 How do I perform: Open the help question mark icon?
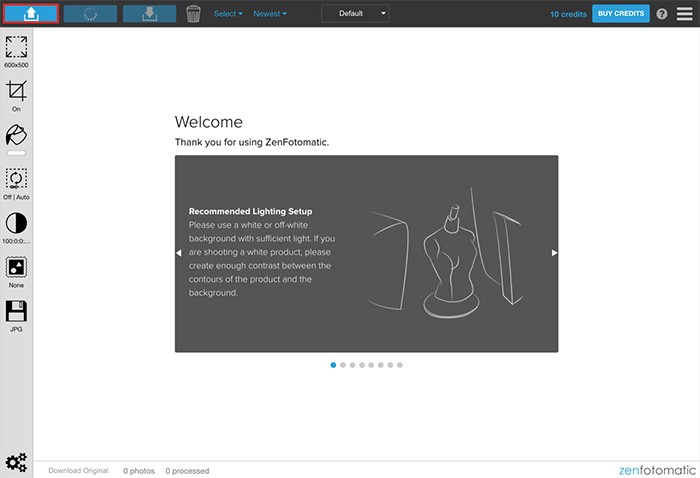click(x=661, y=14)
